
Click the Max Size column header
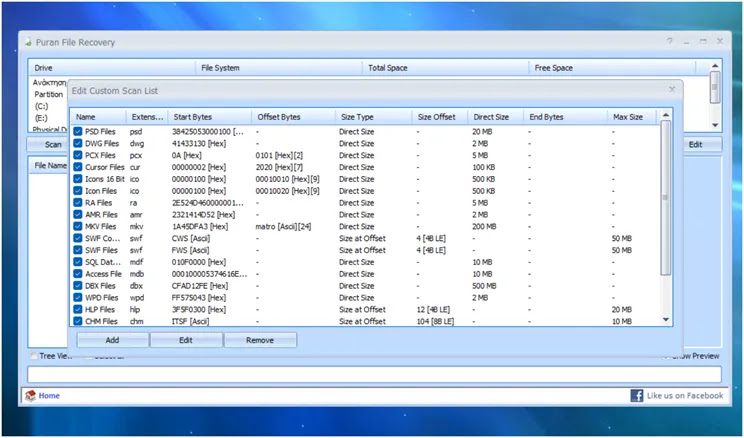point(632,117)
